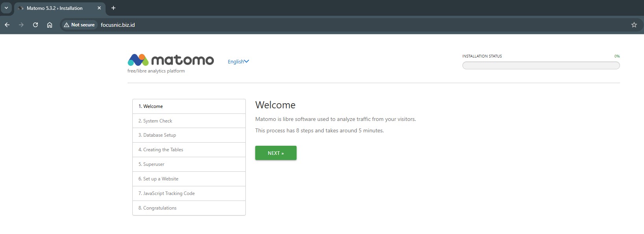
Task: Click the installation status progress bar
Action: 540,65
